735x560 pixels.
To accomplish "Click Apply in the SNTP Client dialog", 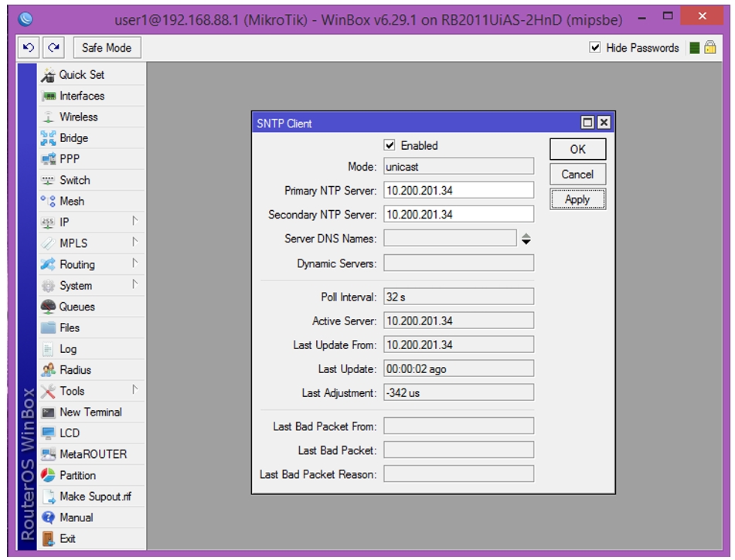I will point(577,199).
